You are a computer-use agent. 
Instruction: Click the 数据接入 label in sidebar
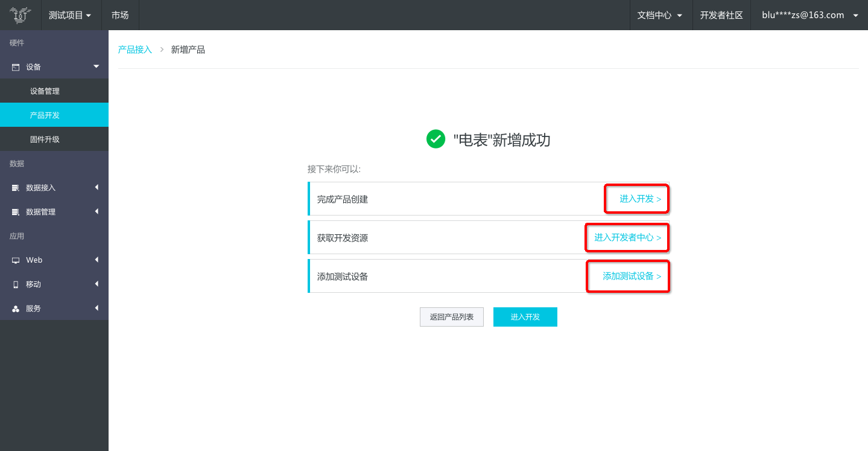coord(40,188)
